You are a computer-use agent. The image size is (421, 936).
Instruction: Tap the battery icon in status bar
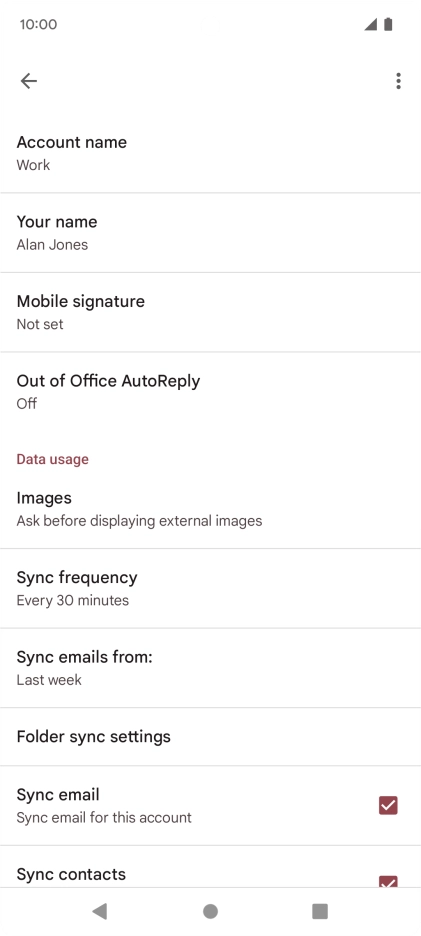[388, 24]
